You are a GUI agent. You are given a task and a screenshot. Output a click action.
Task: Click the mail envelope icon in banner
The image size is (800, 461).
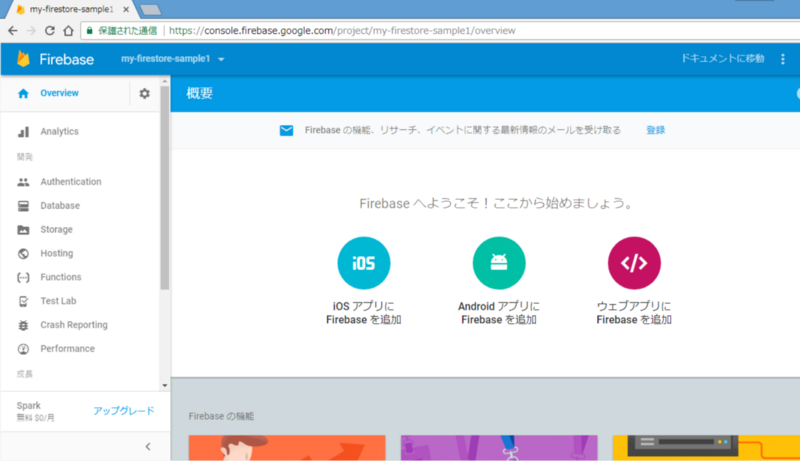286,131
